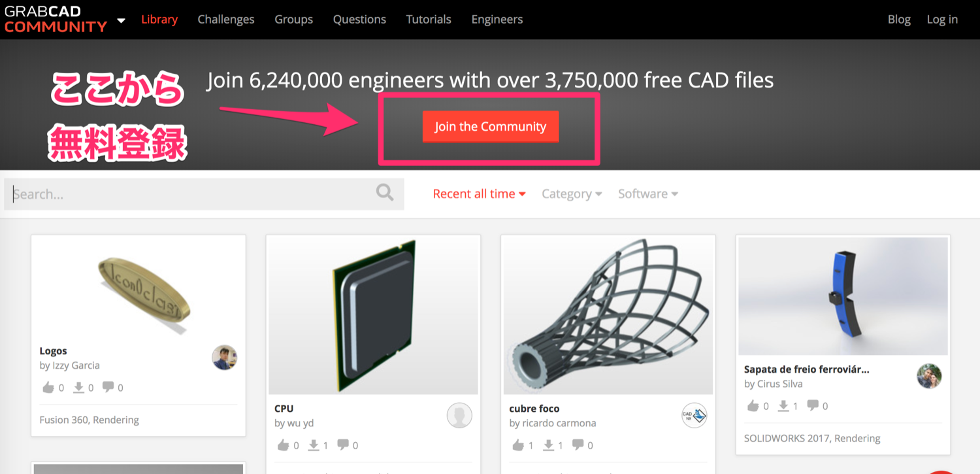Open the Sapata de freio thumbnail
This screenshot has height=474, width=980.
coord(843,296)
